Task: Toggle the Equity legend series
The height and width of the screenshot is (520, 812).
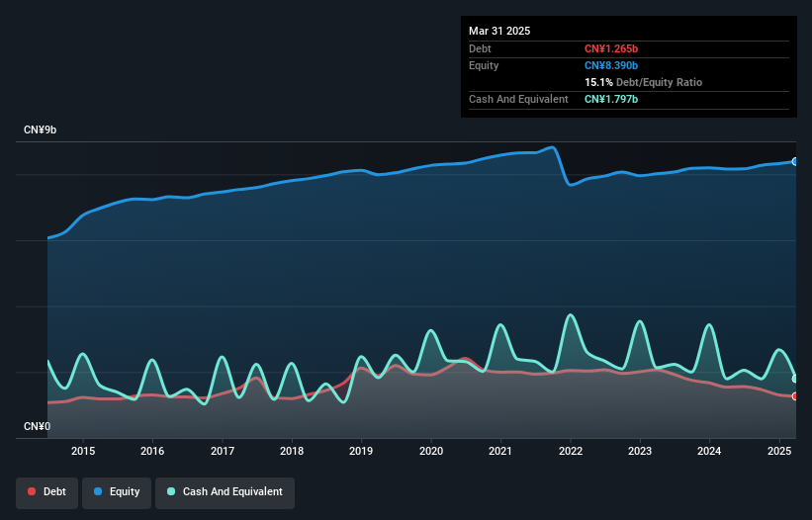Action: point(117,492)
